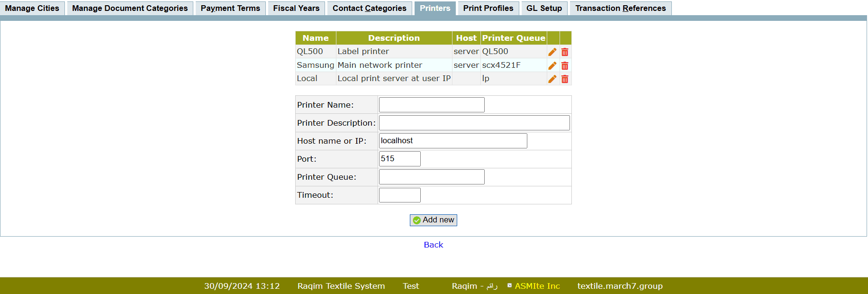This screenshot has height=294, width=868.
Task: Edit the QL500 printer entry
Action: point(552,52)
